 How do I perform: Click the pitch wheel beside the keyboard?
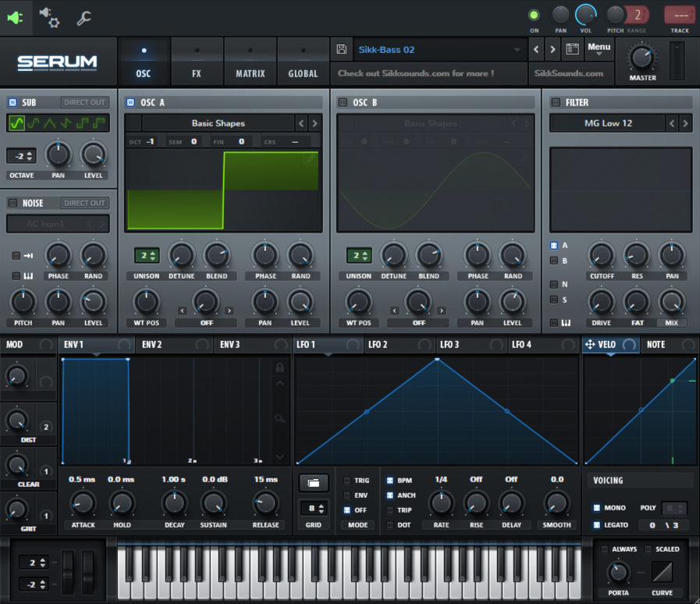(67, 572)
